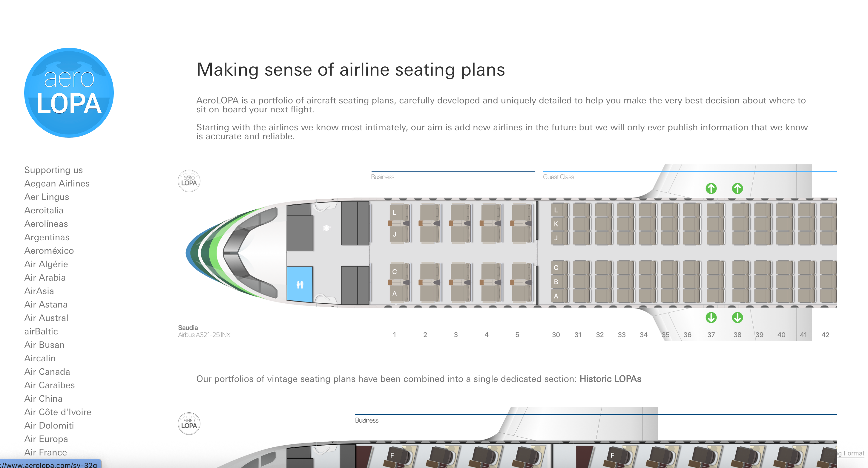Click the green up exit arrow above row 38

point(737,189)
